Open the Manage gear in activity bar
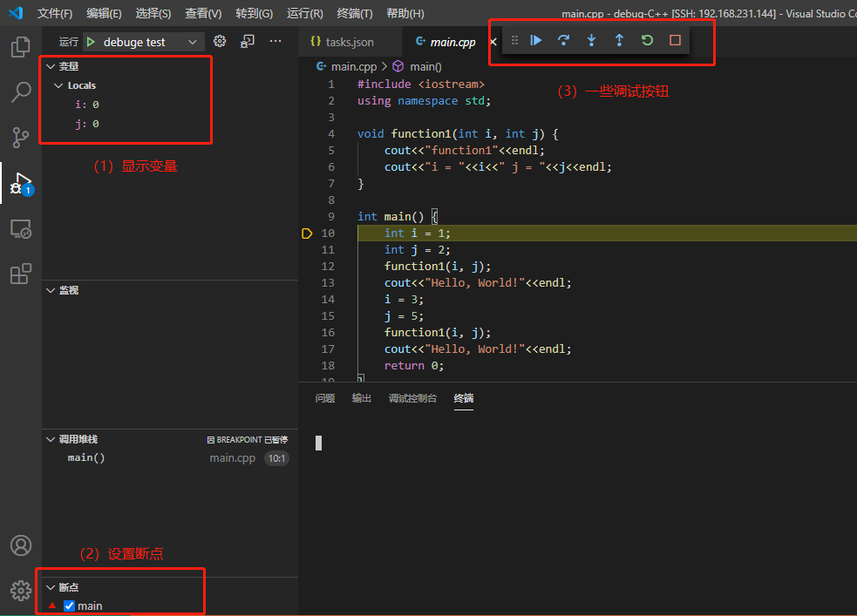The width and height of the screenshot is (857, 616). click(21, 591)
